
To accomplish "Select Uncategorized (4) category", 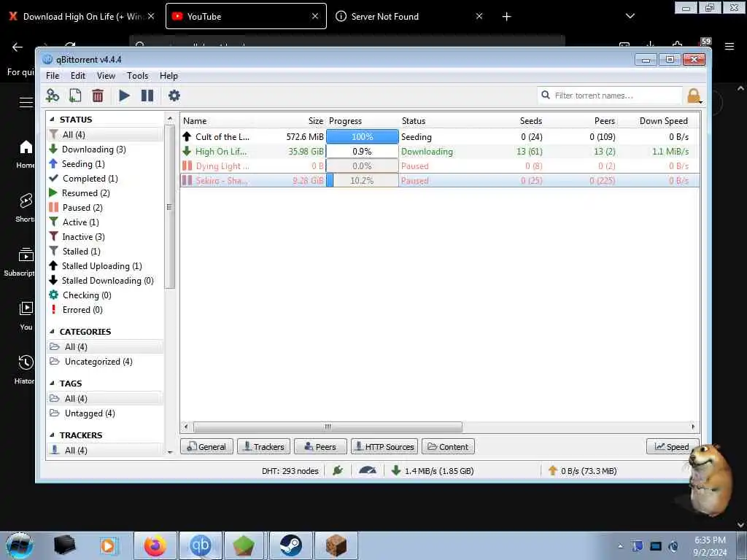I will [x=98, y=362].
